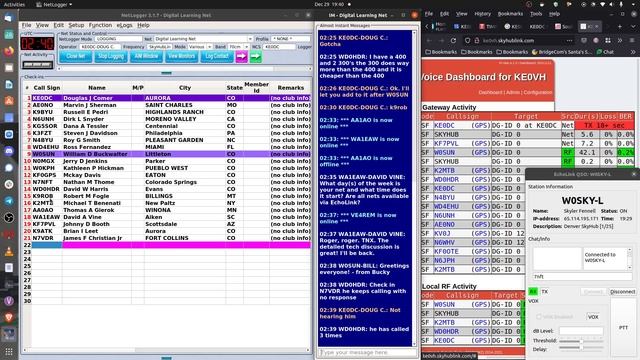The image size is (640, 360).
Task: Open the Ubuntu Software icon in the dock
Action: click(9, 101)
